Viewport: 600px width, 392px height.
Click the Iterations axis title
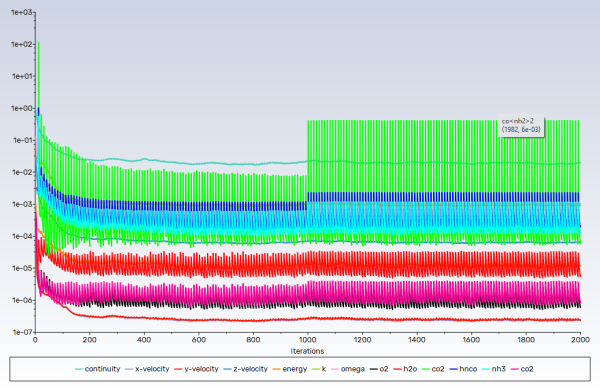click(307, 351)
